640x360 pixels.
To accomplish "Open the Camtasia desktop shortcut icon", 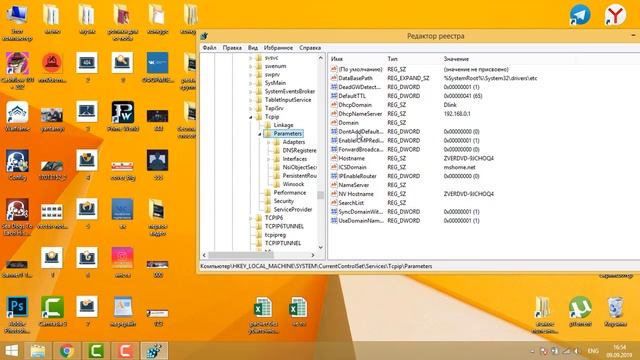I will pyautogui.click(x=52, y=307).
